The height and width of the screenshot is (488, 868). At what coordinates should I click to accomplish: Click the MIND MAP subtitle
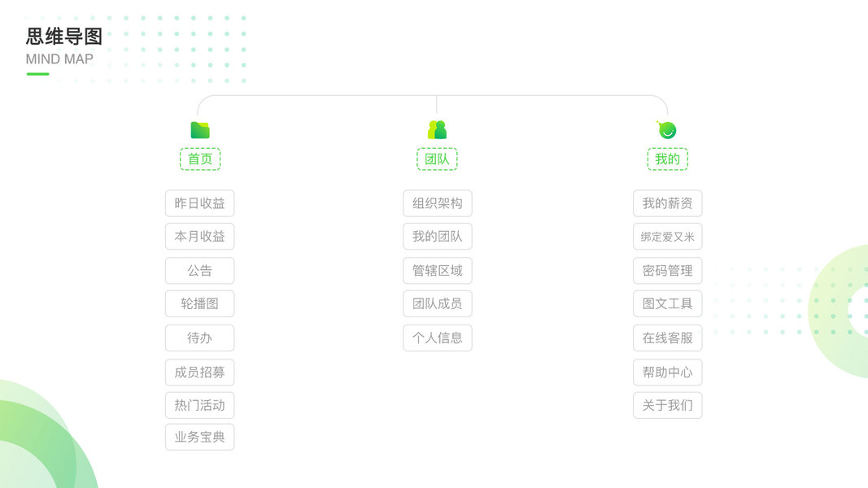59,59
